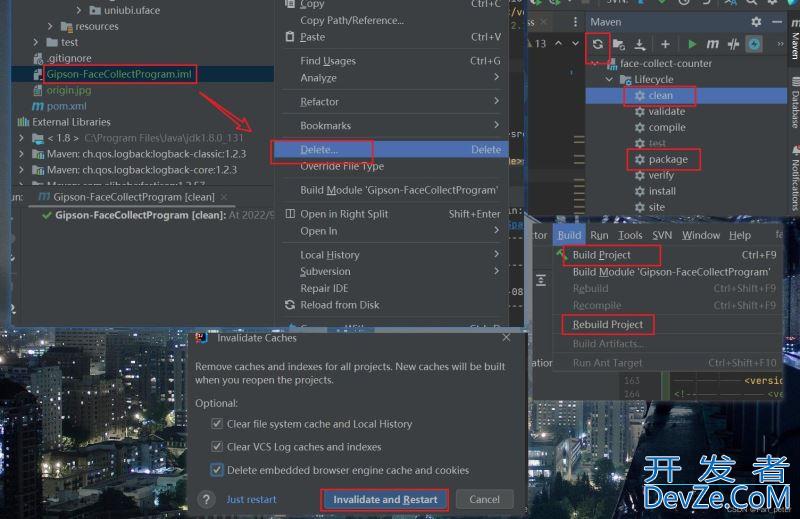Open the Execute Maven Goal "m" icon

[712, 44]
